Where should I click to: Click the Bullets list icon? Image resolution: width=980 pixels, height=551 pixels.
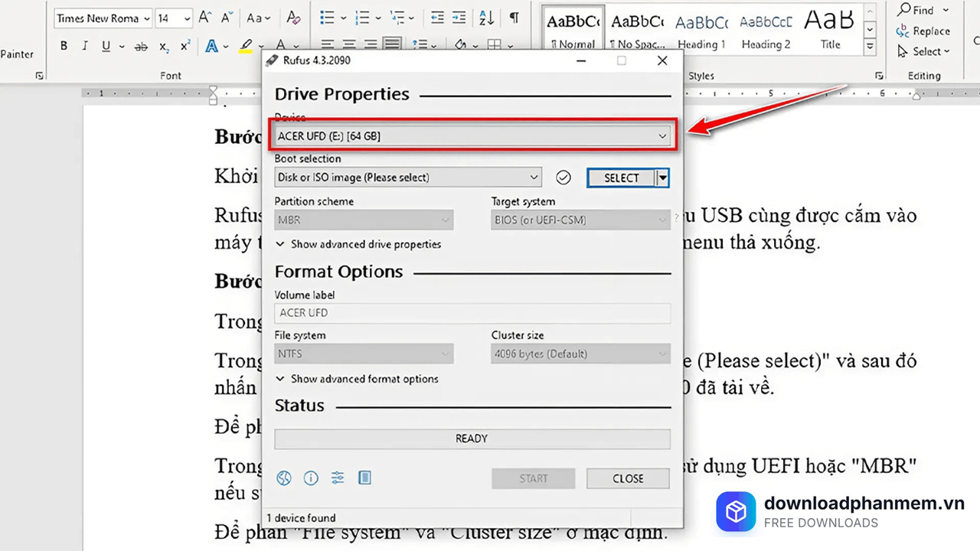click(328, 18)
